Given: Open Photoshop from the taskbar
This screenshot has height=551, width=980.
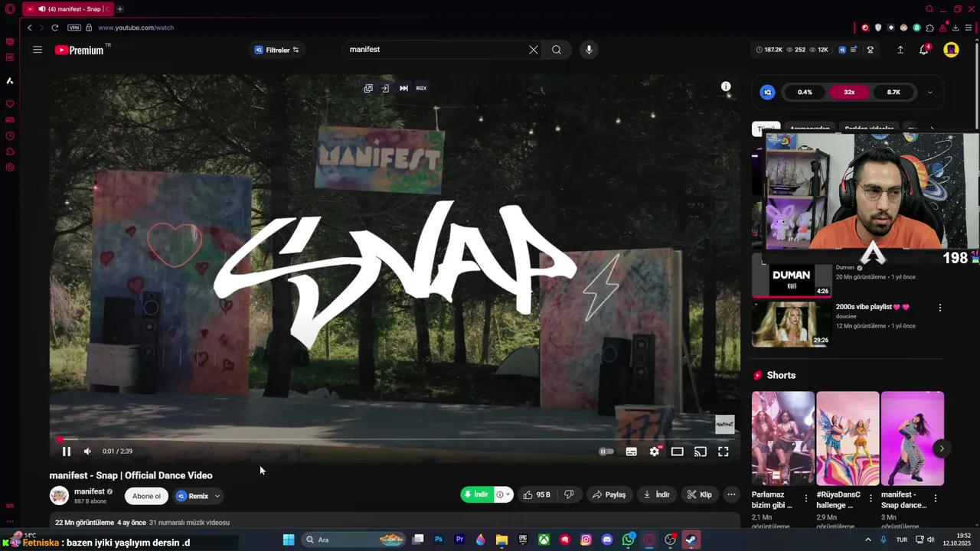Looking at the screenshot, I should 439,540.
